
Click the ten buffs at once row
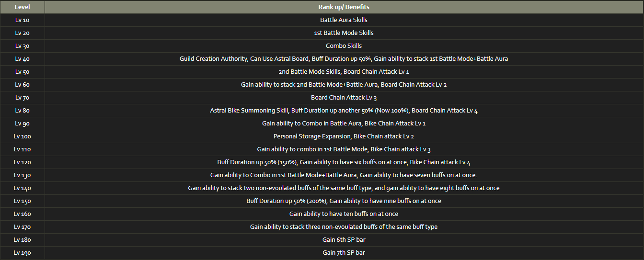(344, 214)
